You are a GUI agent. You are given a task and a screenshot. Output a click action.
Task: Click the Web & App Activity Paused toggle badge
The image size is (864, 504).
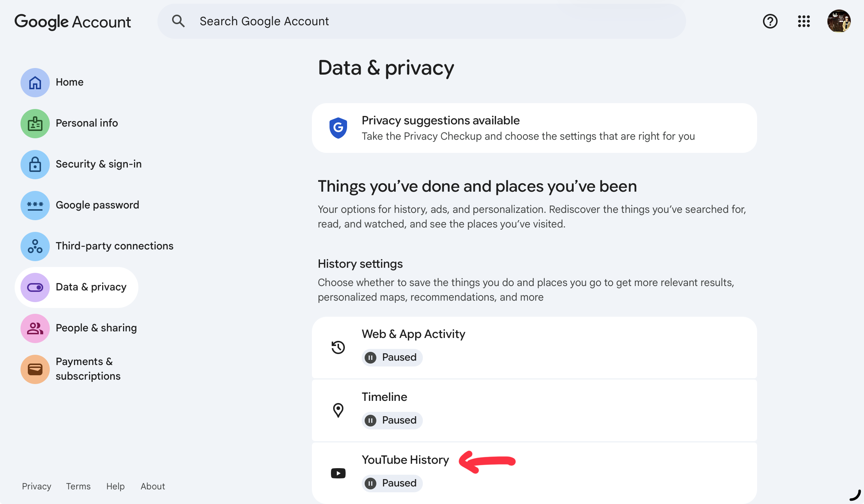click(x=392, y=357)
